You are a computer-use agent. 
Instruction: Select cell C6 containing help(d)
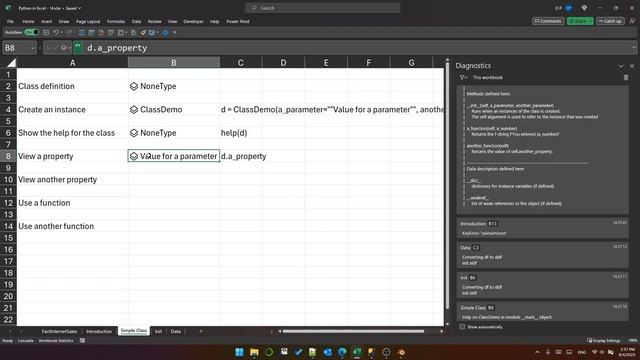coord(240,133)
